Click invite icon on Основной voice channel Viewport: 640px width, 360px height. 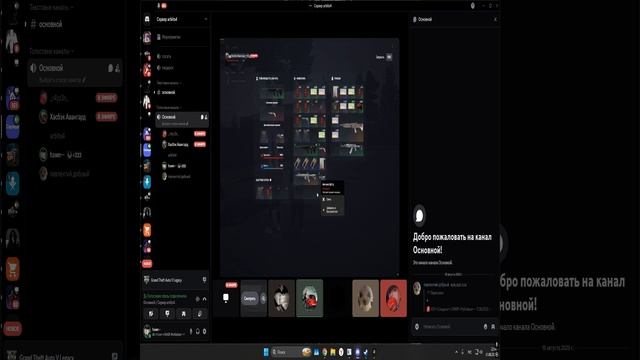pos(206,117)
